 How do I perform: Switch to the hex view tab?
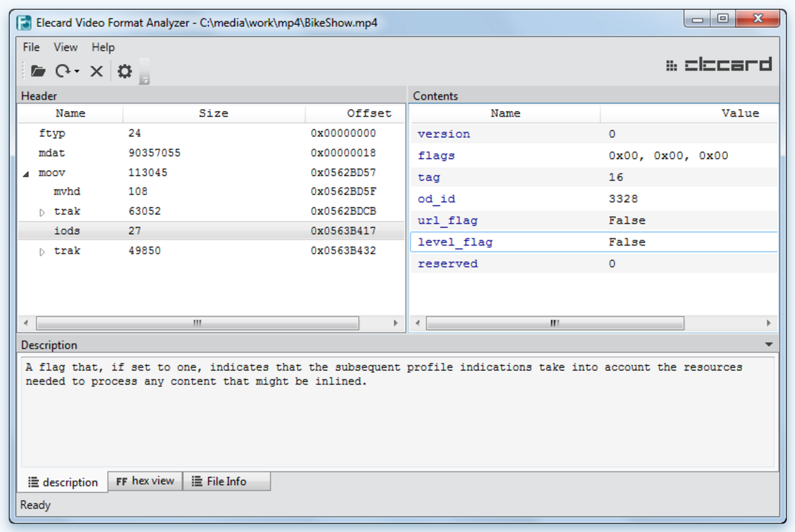click(145, 481)
